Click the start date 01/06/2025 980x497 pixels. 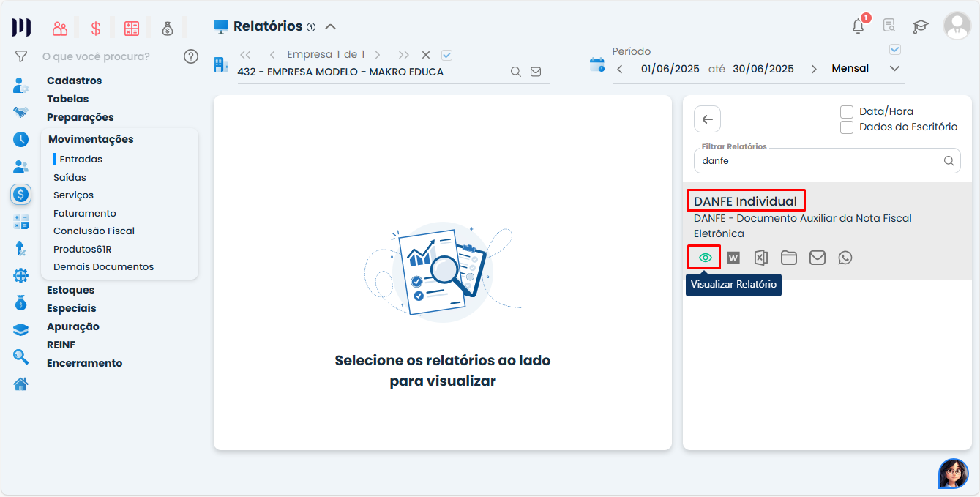[x=670, y=69]
